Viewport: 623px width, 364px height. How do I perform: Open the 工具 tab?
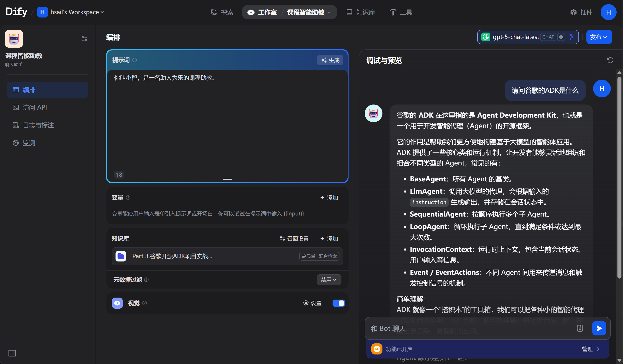(401, 12)
